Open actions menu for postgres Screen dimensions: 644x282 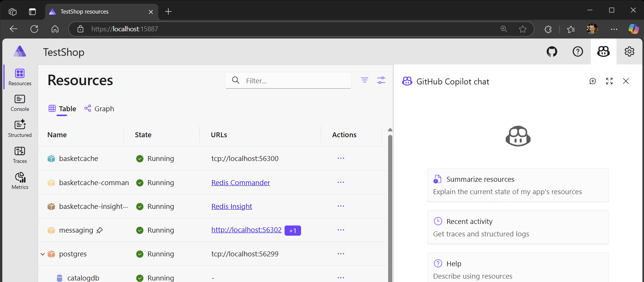click(x=341, y=254)
